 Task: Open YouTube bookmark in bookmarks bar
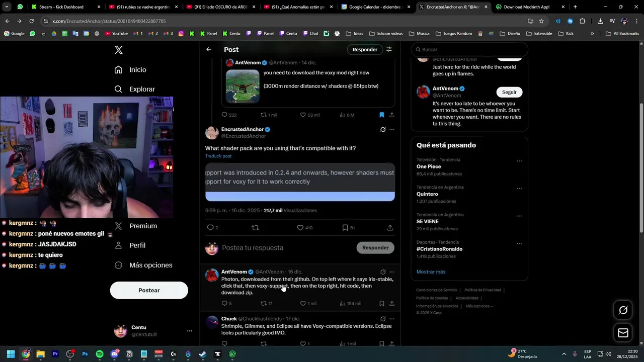[116, 34]
